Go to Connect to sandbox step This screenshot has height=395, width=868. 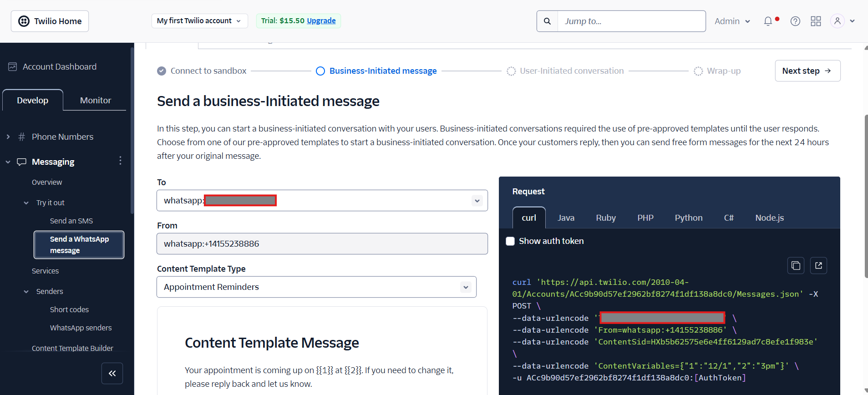pyautogui.click(x=202, y=71)
